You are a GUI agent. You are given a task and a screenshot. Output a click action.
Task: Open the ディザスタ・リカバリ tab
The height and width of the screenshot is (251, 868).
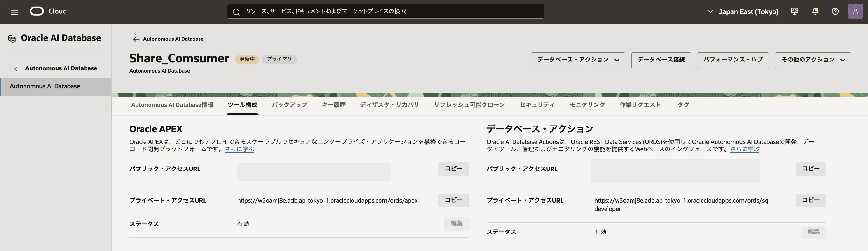point(389,105)
